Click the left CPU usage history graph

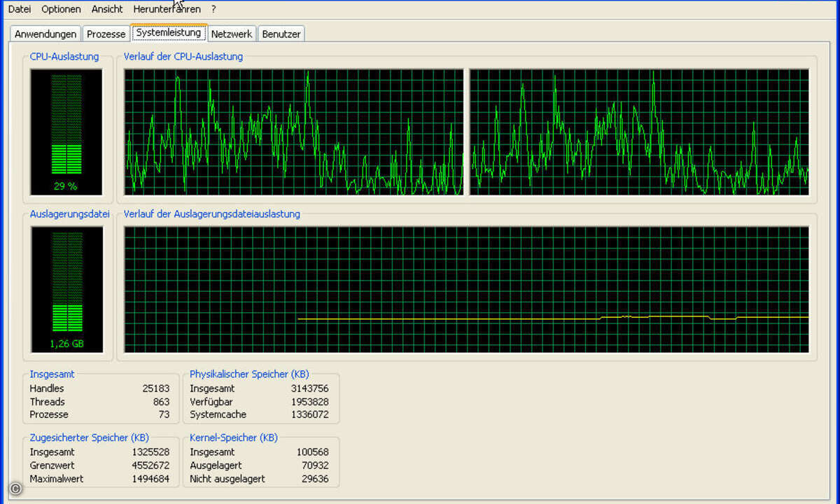(294, 132)
